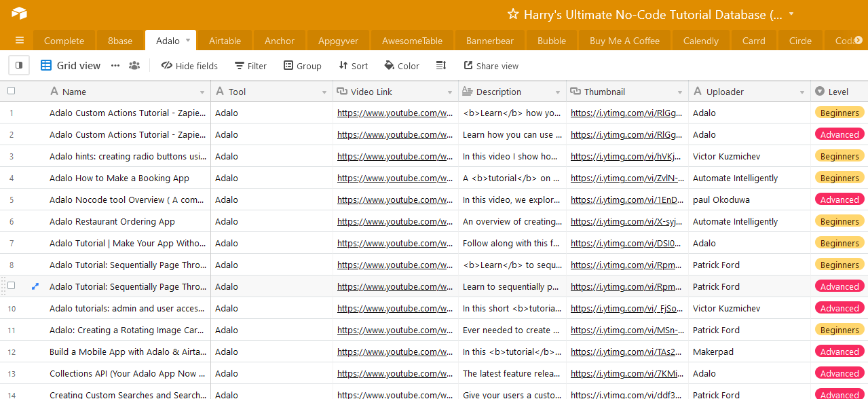
Task: Open Hide fields menu
Action: click(189, 66)
